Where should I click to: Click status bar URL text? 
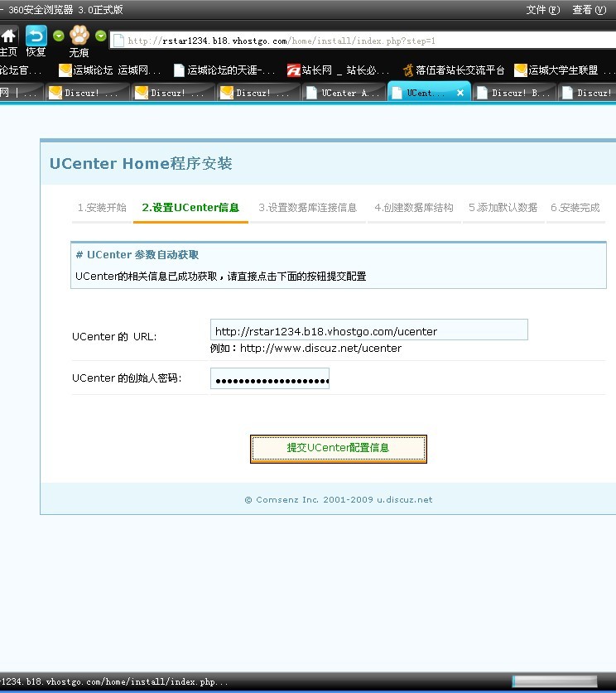pyautogui.click(x=114, y=681)
